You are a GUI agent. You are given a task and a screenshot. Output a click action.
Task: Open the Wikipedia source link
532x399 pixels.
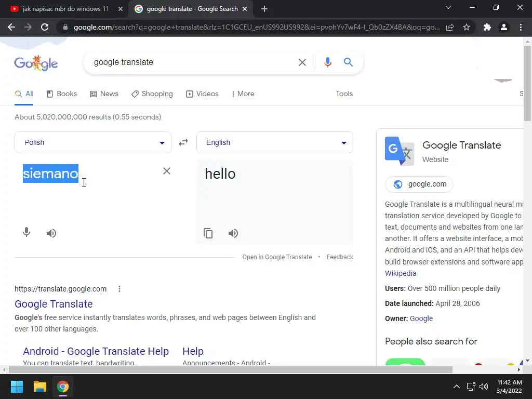[x=401, y=273]
